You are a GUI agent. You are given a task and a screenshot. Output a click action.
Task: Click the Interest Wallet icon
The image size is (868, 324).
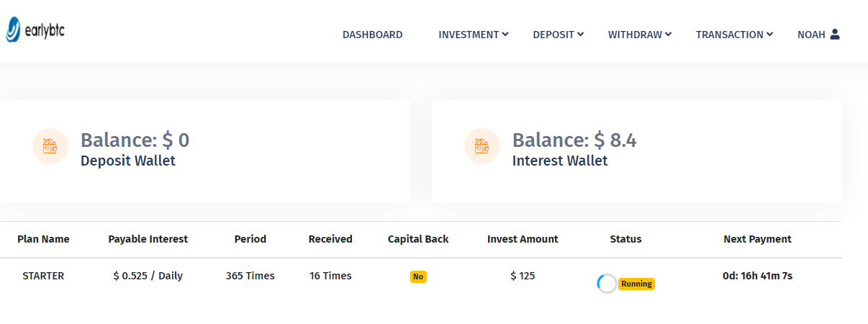coord(482,146)
